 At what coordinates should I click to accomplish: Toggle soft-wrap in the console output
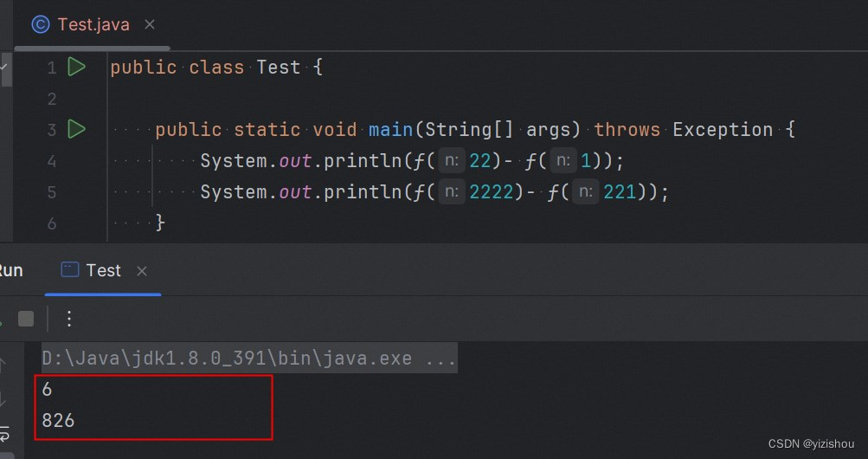coord(4,432)
